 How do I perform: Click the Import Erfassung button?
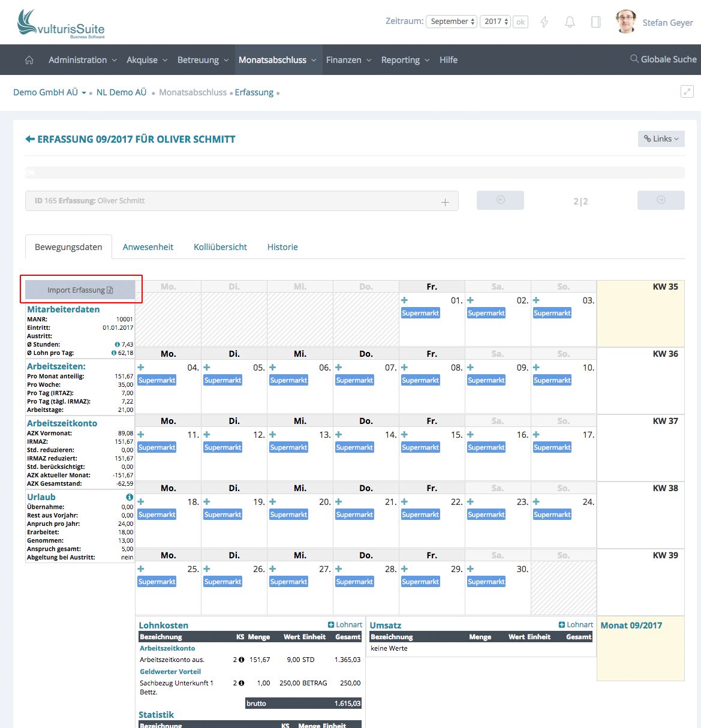point(80,290)
